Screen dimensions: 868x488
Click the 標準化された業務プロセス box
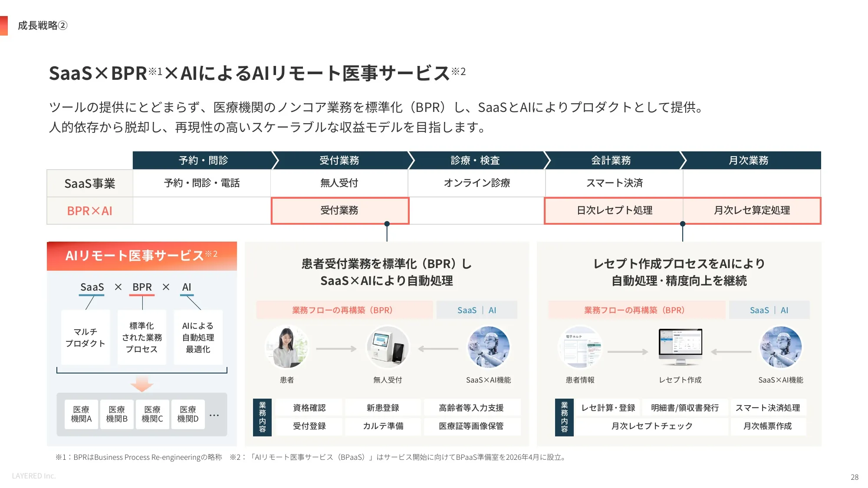[x=142, y=337]
